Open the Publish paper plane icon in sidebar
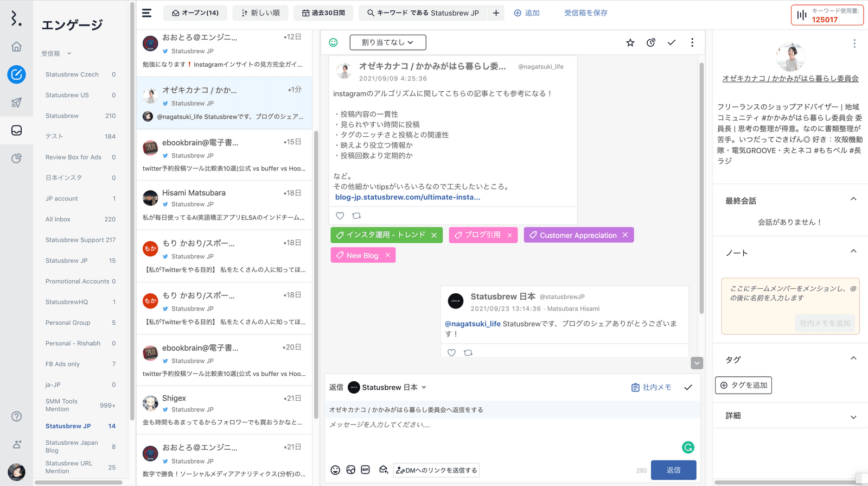The width and height of the screenshot is (868, 486). tap(16, 102)
